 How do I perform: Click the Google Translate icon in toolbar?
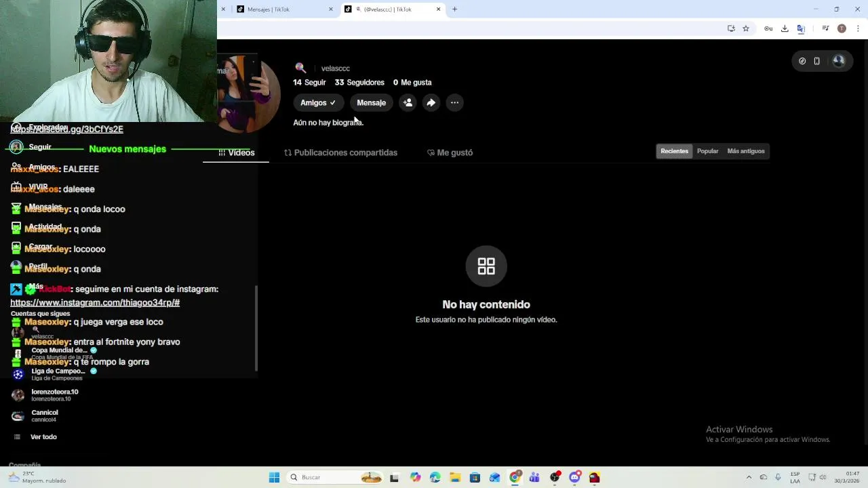point(801,28)
